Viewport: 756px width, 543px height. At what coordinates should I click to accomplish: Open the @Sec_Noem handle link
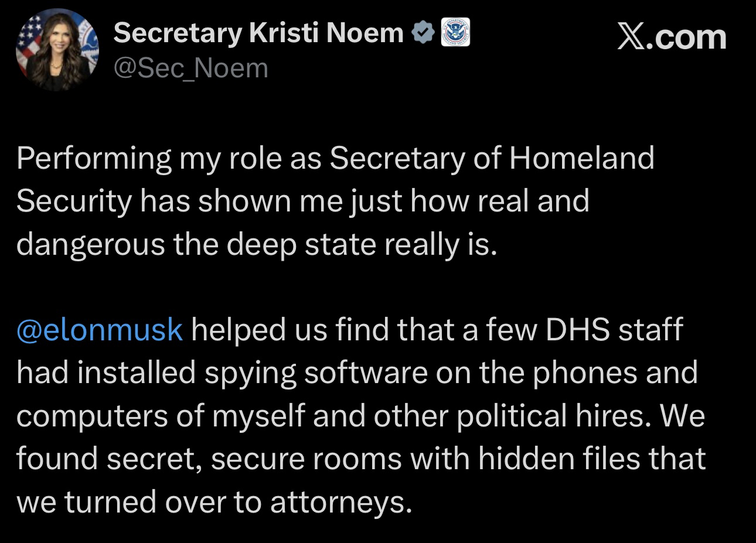click(190, 69)
